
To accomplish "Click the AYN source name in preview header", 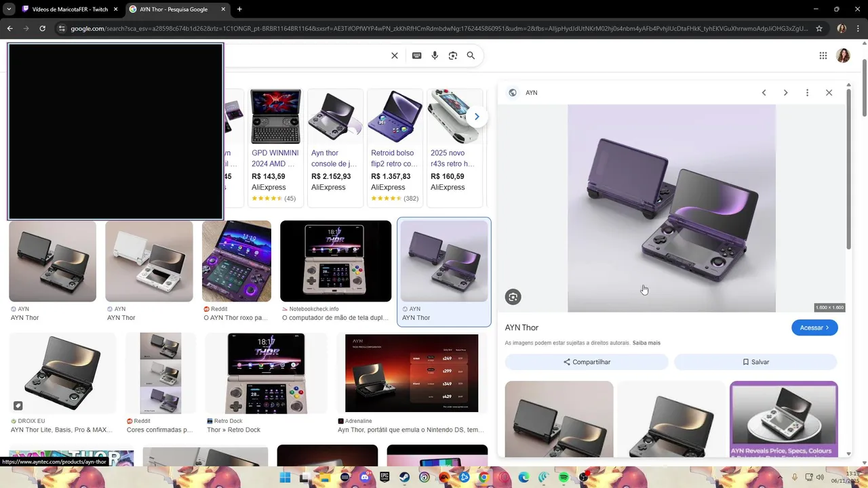I will 532,93.
